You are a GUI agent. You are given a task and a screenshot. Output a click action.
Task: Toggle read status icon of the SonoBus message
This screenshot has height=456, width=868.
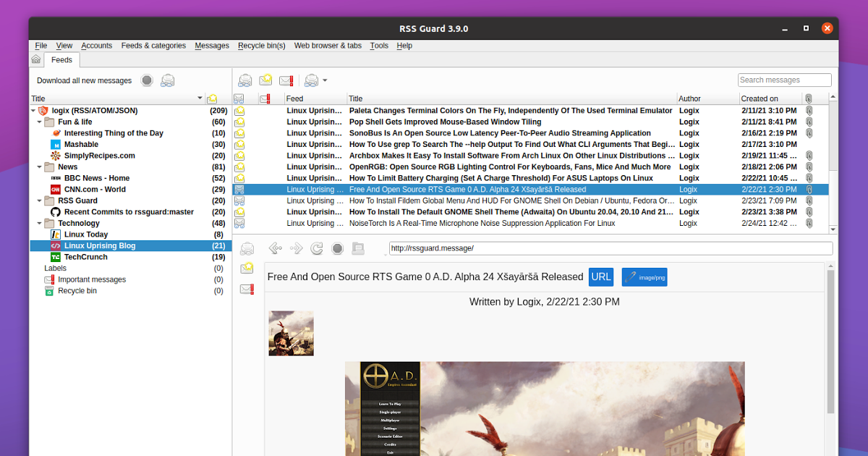tap(239, 133)
